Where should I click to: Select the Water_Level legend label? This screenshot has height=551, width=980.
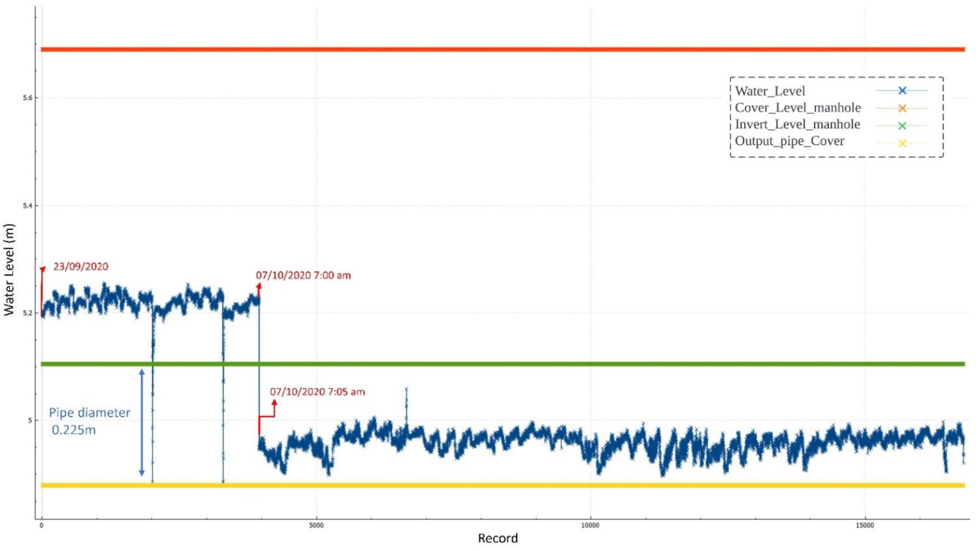tap(770, 91)
